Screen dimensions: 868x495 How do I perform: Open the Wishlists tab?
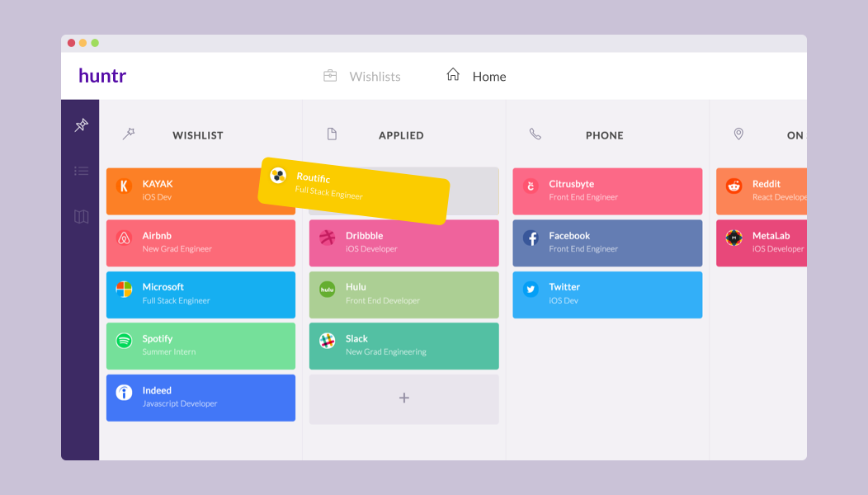(x=375, y=77)
